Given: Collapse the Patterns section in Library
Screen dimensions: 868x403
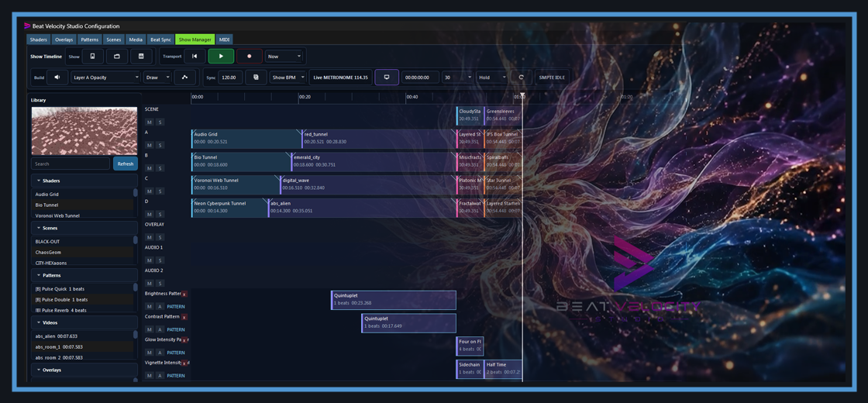Looking at the screenshot, I should tap(84, 275).
